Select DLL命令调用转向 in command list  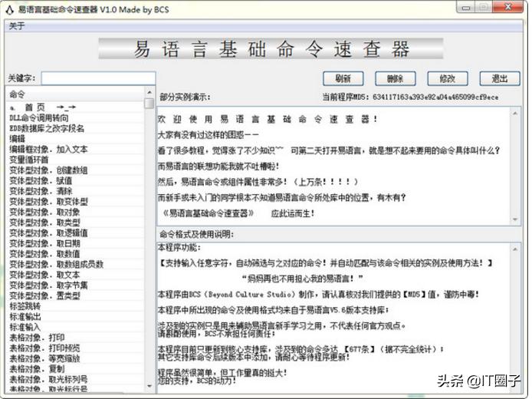coord(75,118)
